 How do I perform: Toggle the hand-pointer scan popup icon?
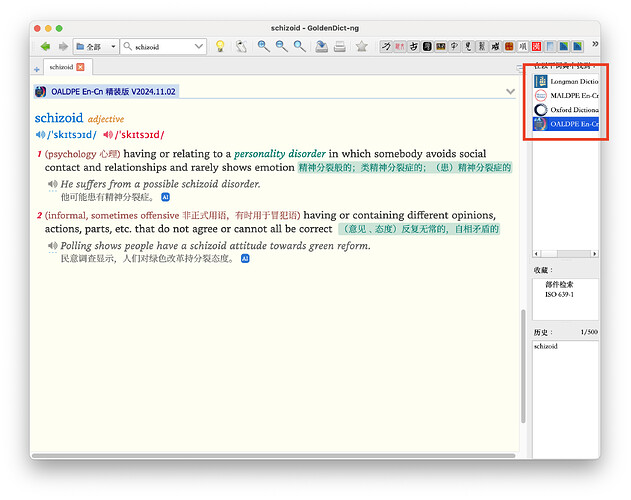tap(241, 46)
